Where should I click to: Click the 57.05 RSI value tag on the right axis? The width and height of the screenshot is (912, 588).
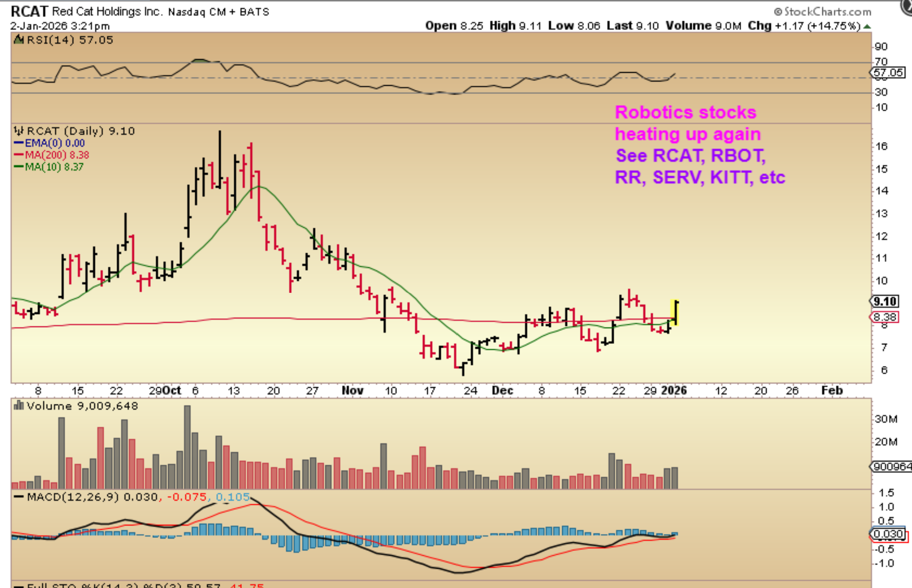pyautogui.click(x=888, y=73)
